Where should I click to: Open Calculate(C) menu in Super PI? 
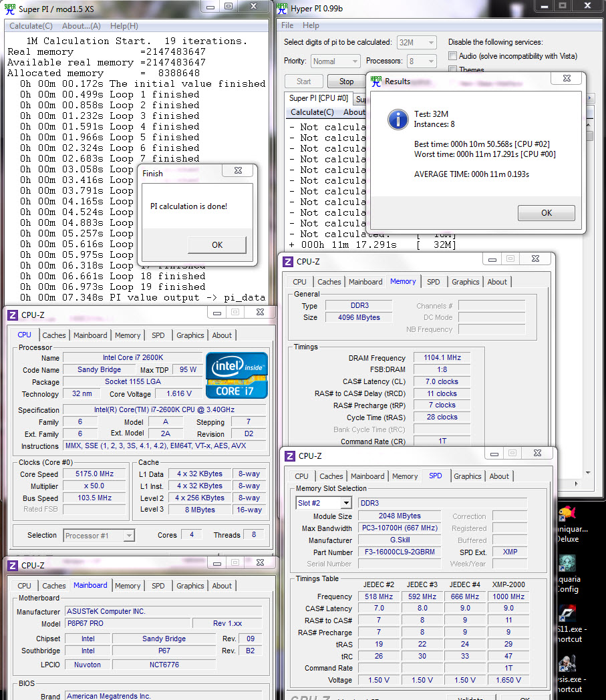coord(31,26)
